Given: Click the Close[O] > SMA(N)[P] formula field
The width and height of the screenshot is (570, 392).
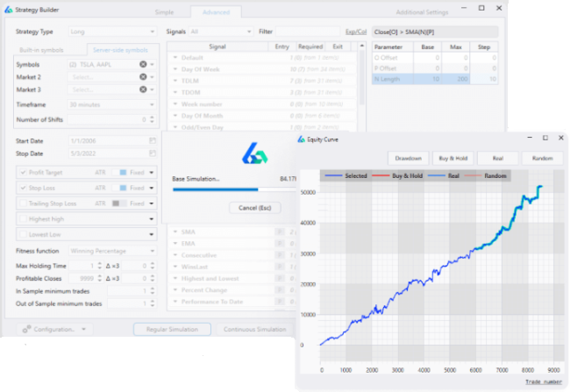Looking at the screenshot, I should 435,32.
